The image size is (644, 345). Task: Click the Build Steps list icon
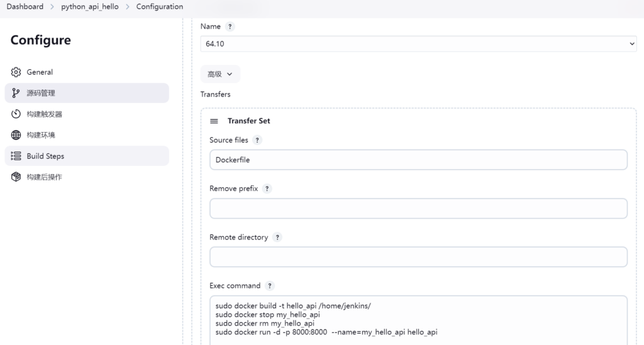[x=16, y=156]
